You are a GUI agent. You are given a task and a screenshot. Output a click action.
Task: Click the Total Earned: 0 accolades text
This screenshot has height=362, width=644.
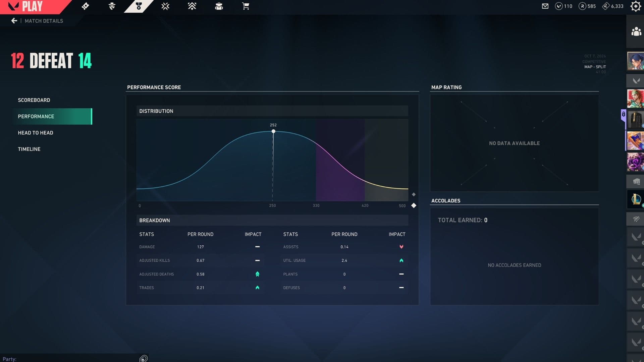pos(463,220)
